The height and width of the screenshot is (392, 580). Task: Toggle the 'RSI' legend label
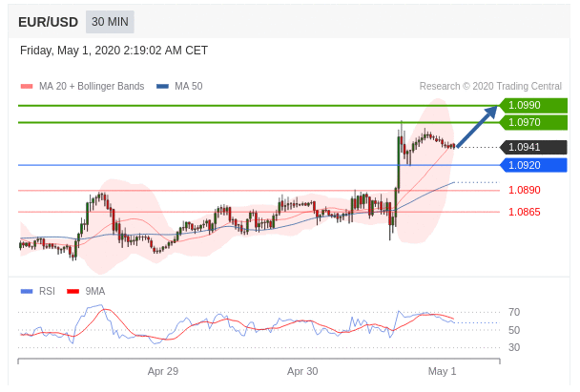[47, 292]
